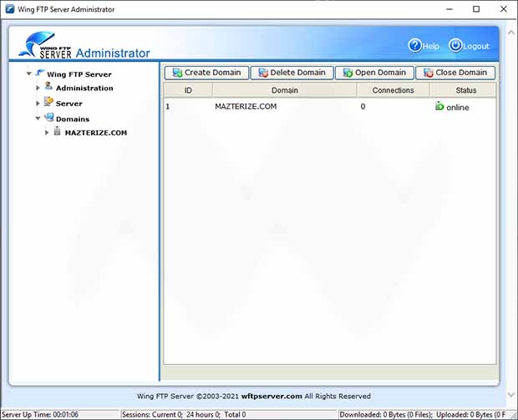
Task: Click the Connections value 0 cell
Action: (x=363, y=106)
